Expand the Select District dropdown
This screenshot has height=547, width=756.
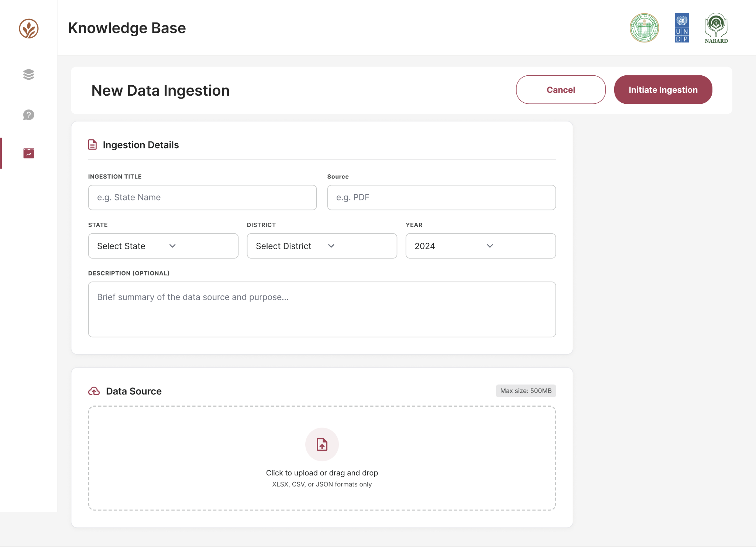pos(322,246)
